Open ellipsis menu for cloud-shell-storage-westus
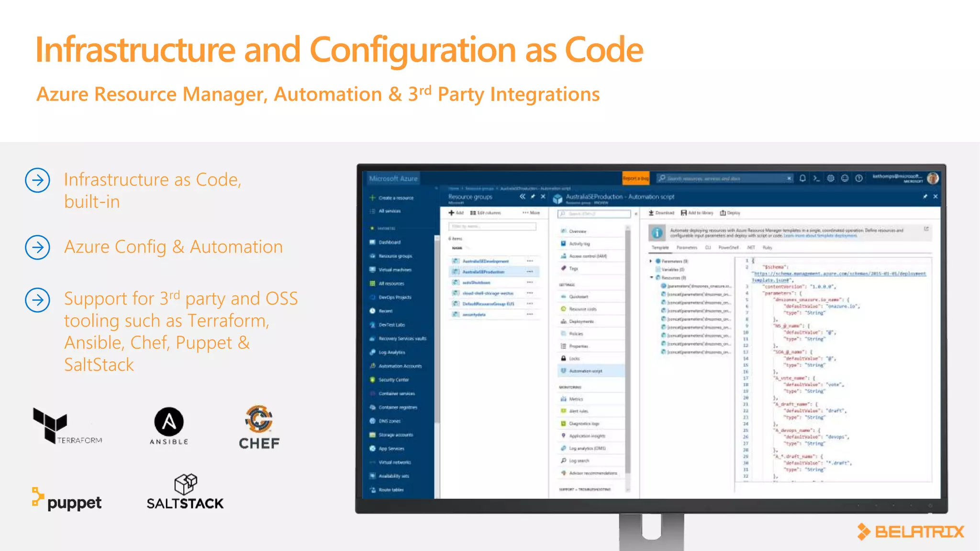 [x=530, y=293]
